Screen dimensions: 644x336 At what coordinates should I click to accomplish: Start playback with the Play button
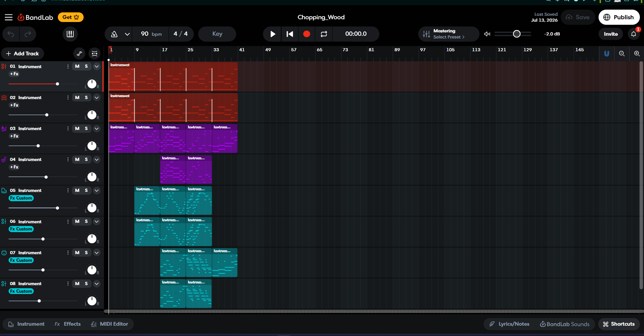tap(273, 34)
